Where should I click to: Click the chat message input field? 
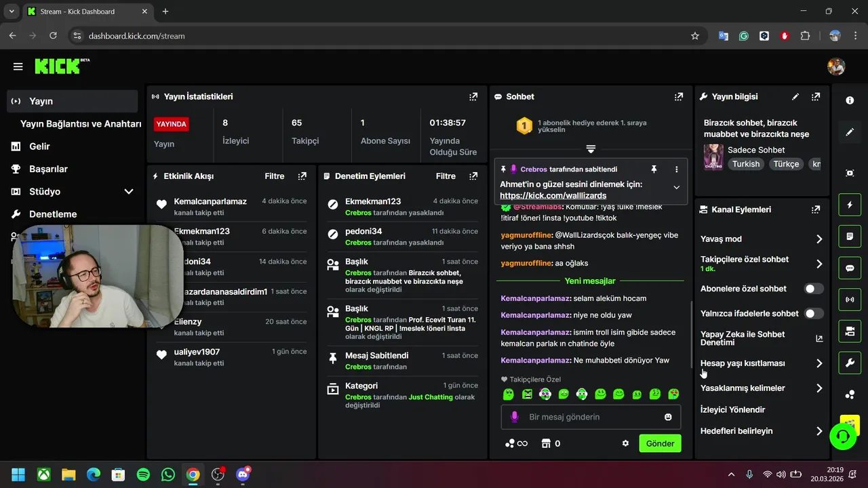tap(591, 417)
